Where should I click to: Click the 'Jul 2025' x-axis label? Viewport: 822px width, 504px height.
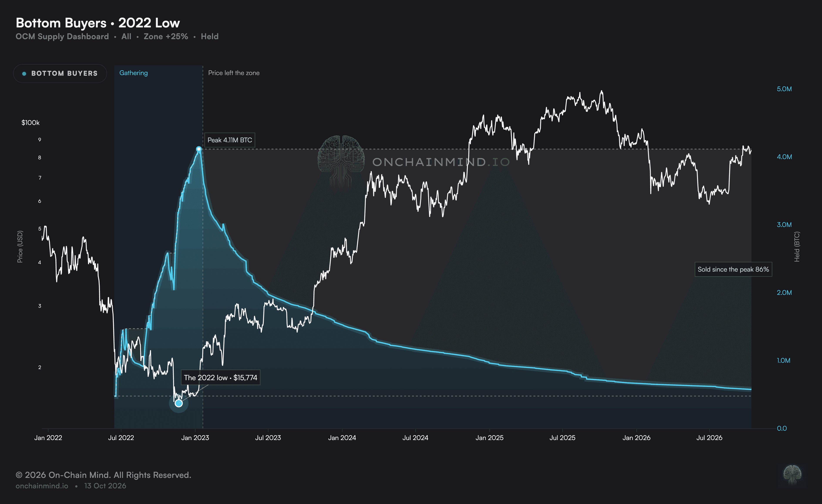click(x=562, y=438)
